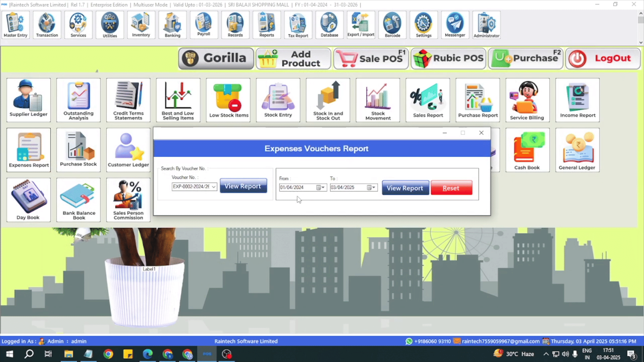This screenshot has width=644, height=362.
Task: Click the Stock Movement icon
Action: point(378,100)
